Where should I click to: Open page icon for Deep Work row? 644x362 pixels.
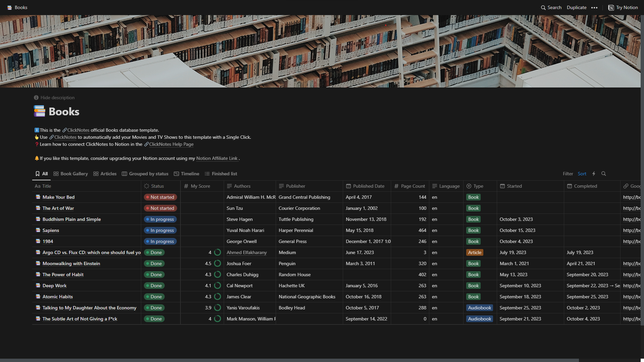coord(38,286)
